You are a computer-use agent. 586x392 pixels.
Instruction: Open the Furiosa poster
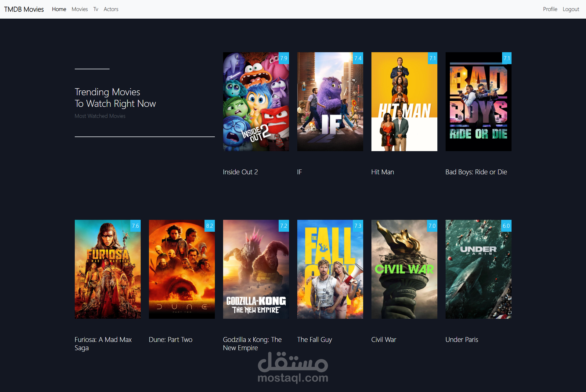point(107,269)
